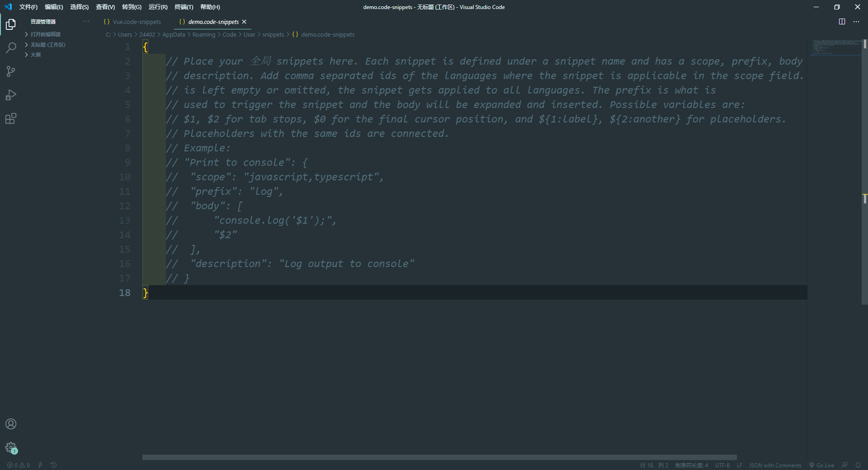
Task: Open the 终端(T) menu
Action: [x=183, y=7]
